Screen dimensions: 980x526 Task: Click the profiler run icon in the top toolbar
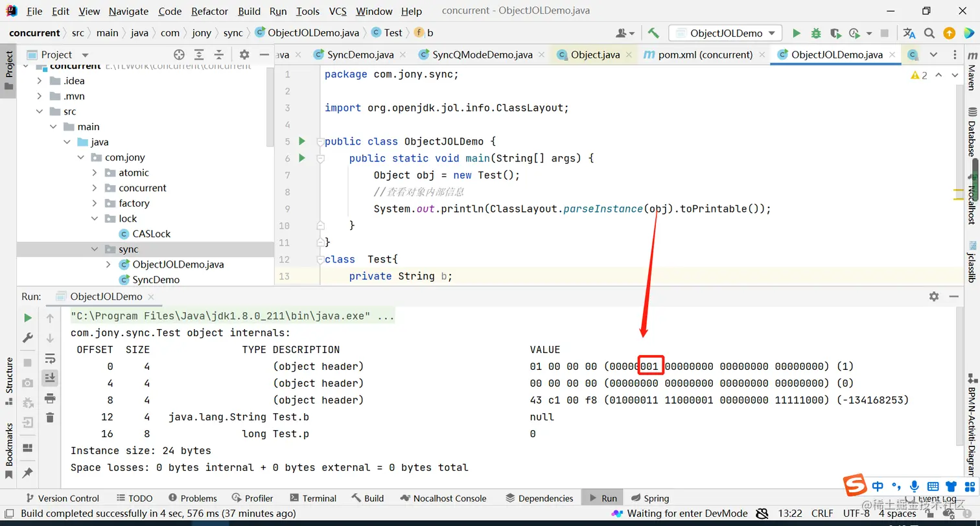pyautogui.click(x=856, y=33)
